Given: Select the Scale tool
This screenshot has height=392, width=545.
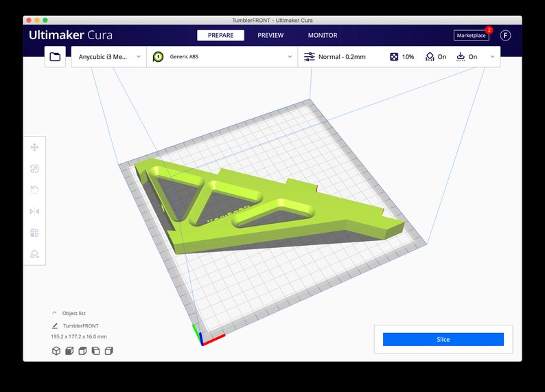Looking at the screenshot, I should pos(34,169).
